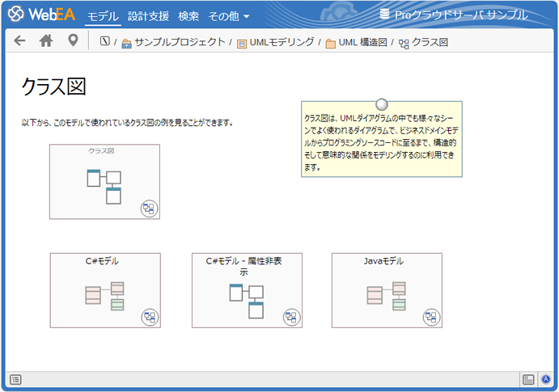Open the C#モデル - 属性非表示 thumbnail
This screenshot has width=559, height=392.
point(247,290)
